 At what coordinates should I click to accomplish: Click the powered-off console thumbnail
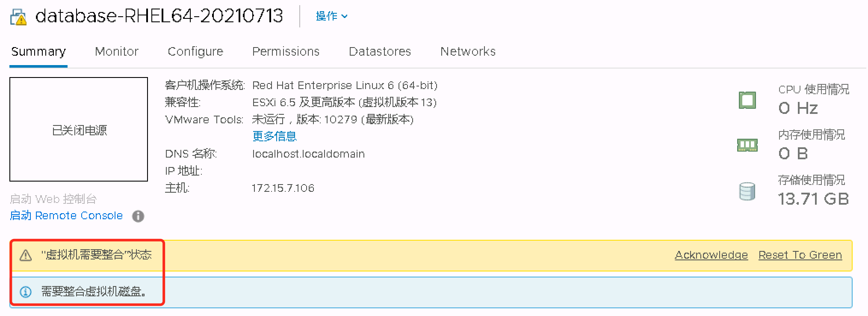(x=79, y=129)
